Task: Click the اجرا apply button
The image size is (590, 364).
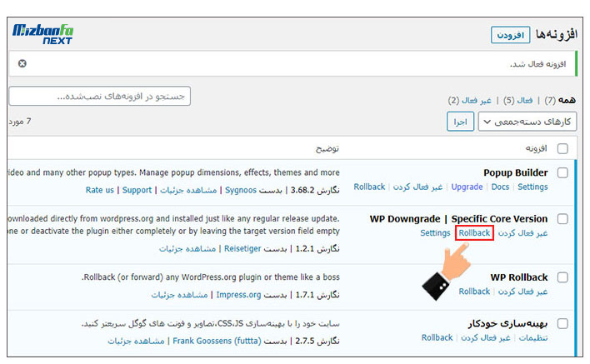Action: pos(460,122)
